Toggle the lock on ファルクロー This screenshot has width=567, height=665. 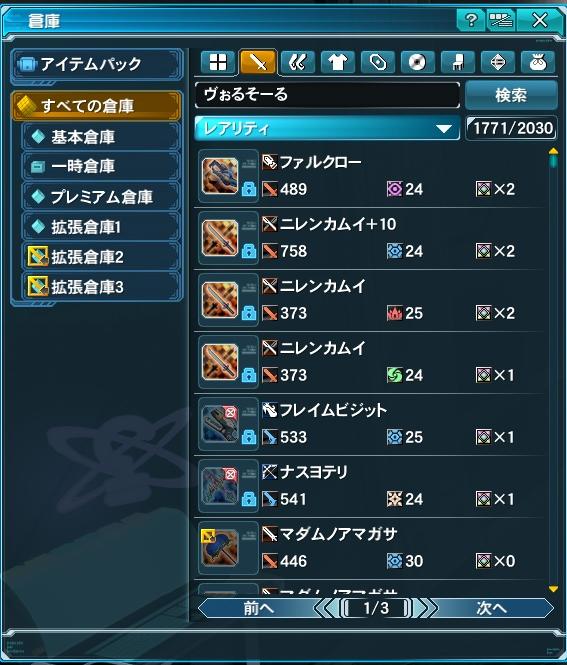(249, 189)
